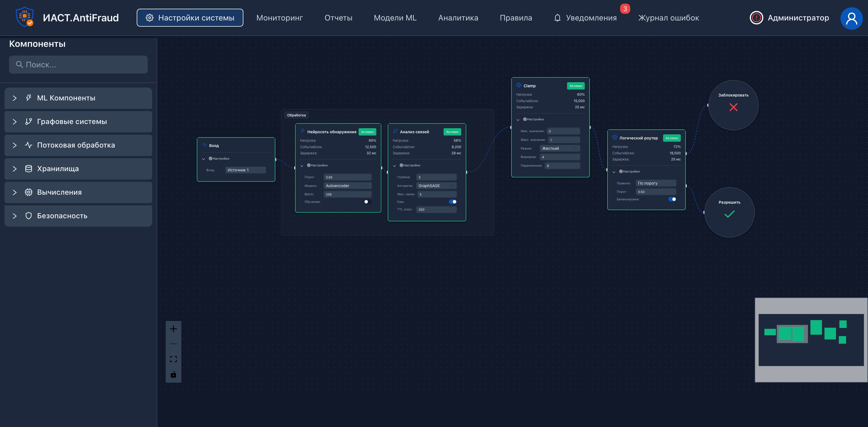
Task: Disable the Кэш toggle
Action: tap(453, 202)
